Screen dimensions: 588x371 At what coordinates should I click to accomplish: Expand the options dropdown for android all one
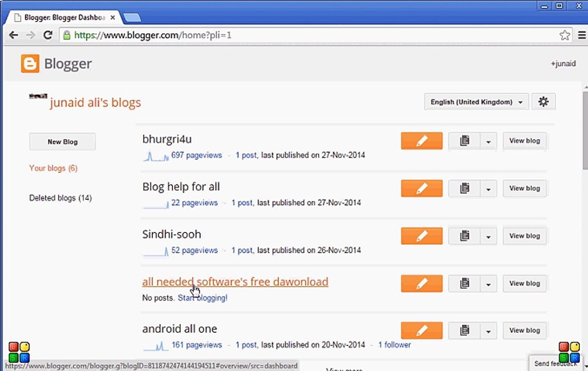click(488, 330)
